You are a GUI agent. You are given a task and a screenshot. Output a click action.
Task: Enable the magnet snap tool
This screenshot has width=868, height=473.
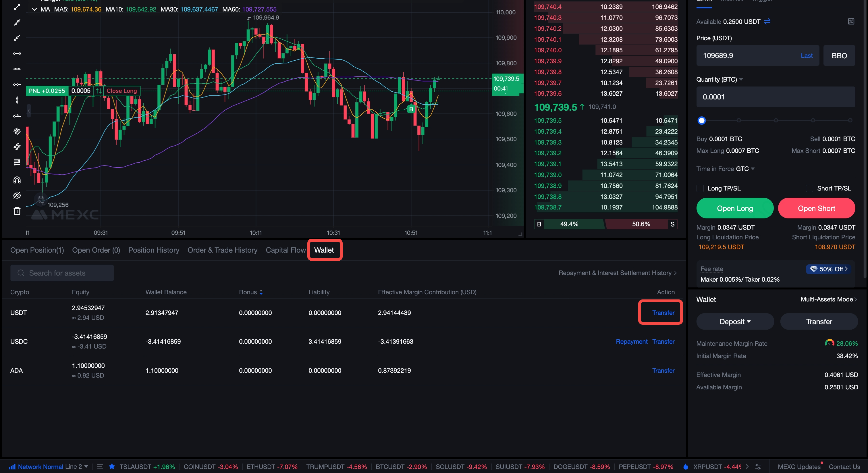pyautogui.click(x=17, y=180)
